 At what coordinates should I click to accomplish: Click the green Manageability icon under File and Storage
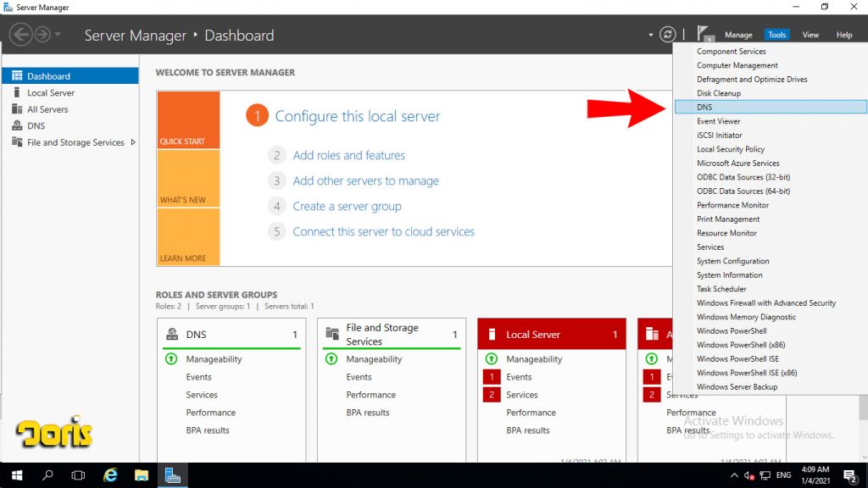pyautogui.click(x=331, y=358)
